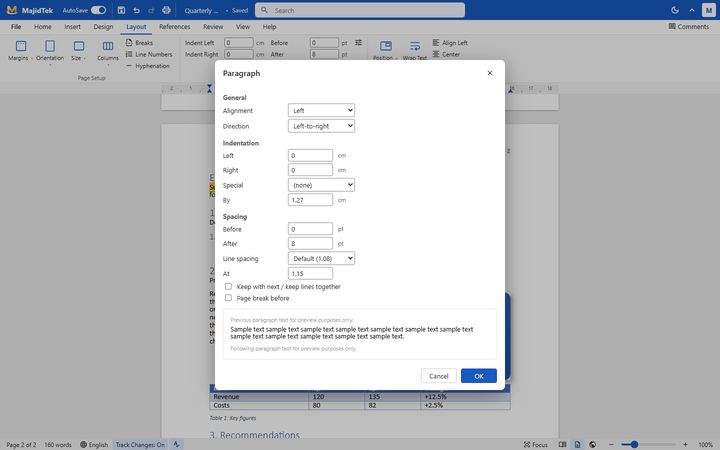Open the Orientation dropdown
This screenshot has width=720, height=450.
[x=50, y=51]
